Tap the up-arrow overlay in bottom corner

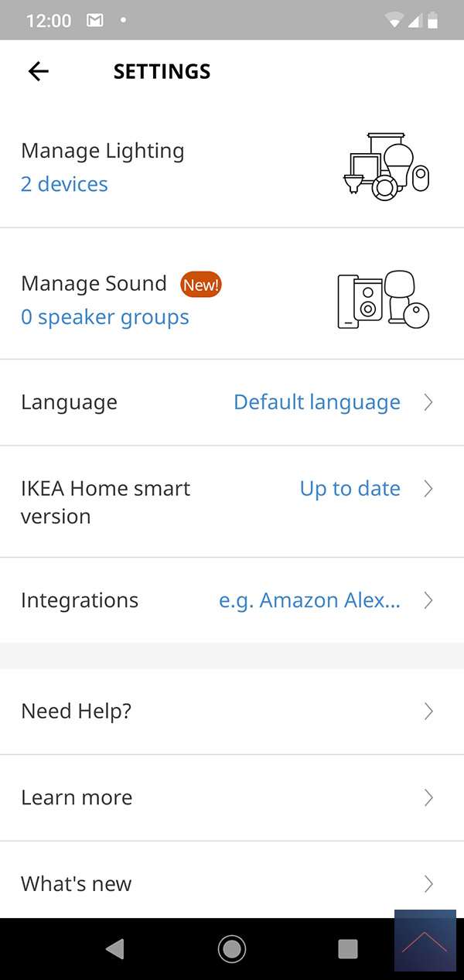pos(425,941)
